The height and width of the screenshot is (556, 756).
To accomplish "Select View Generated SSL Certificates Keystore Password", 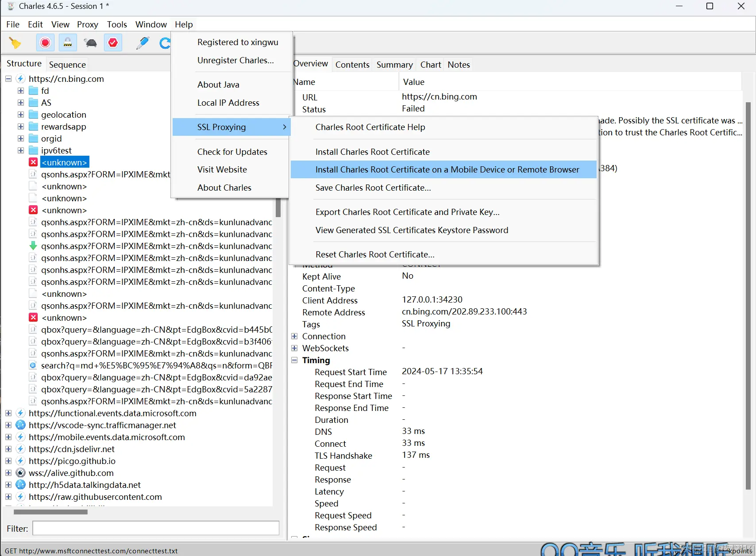I will 444,230.
